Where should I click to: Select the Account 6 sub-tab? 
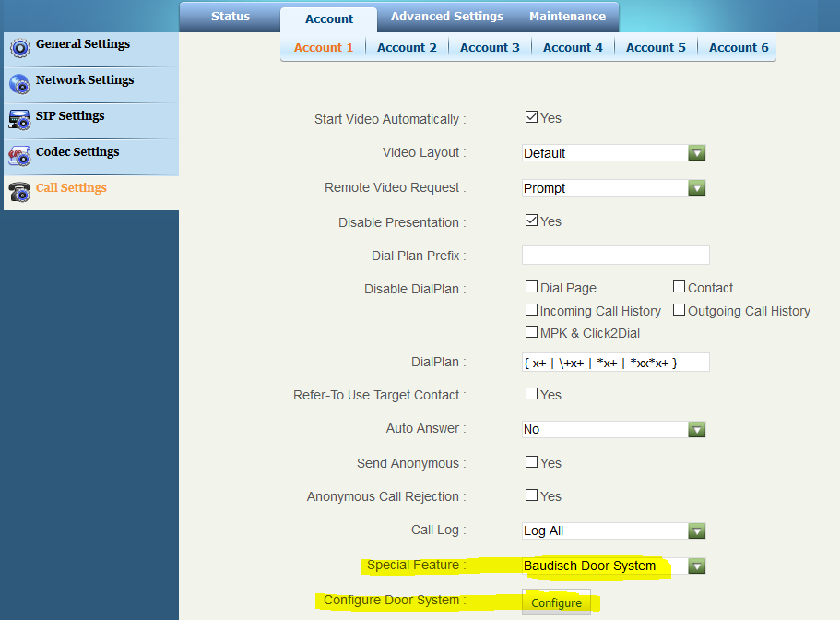[739, 48]
